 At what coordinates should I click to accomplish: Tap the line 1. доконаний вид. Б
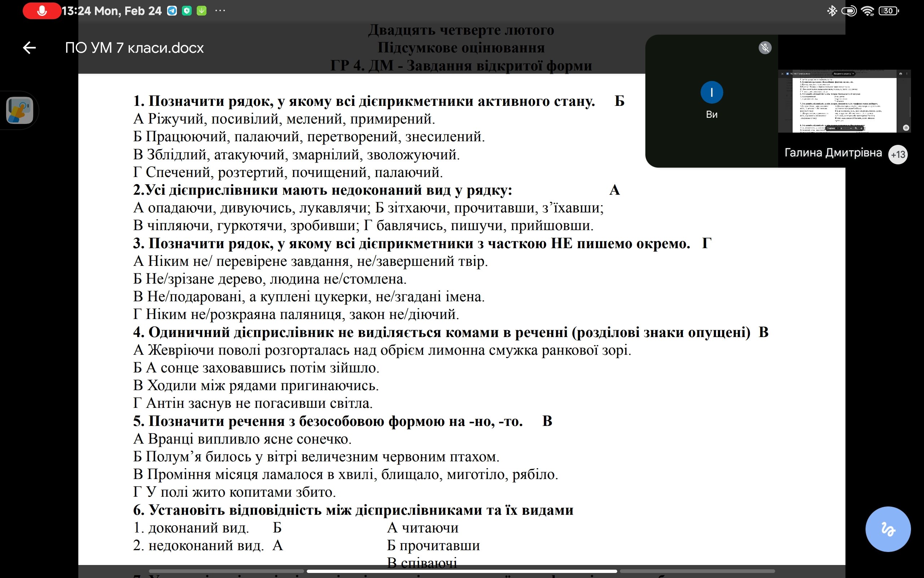pyautogui.click(x=208, y=528)
